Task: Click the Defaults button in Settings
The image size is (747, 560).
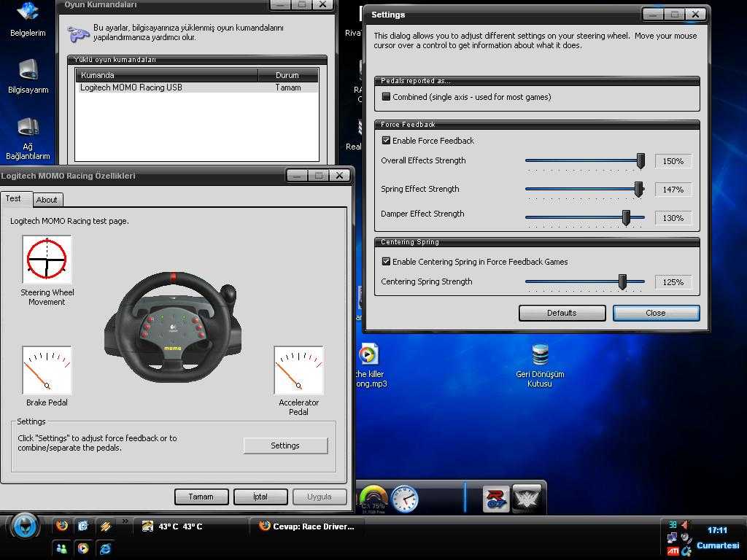Action: 562,313
